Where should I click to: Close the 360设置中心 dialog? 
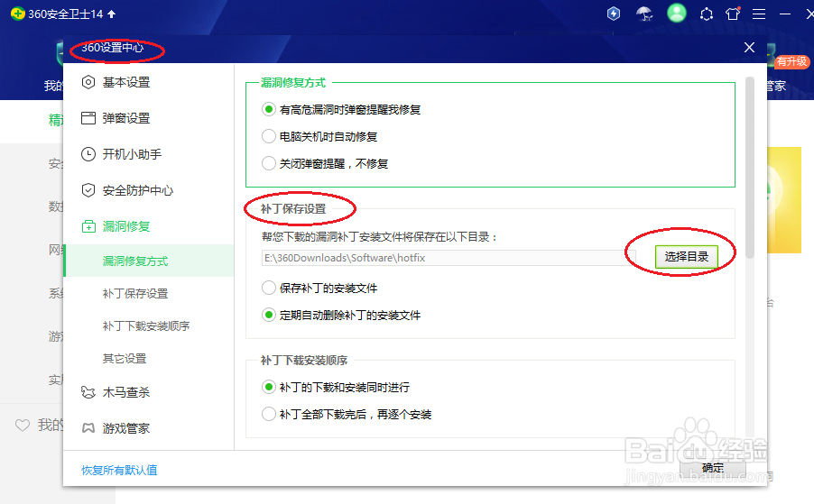[x=749, y=48]
